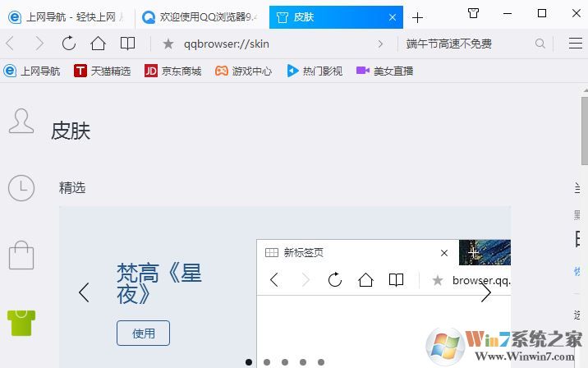Click the 精选 section heading
The width and height of the screenshot is (588, 368).
coord(72,188)
